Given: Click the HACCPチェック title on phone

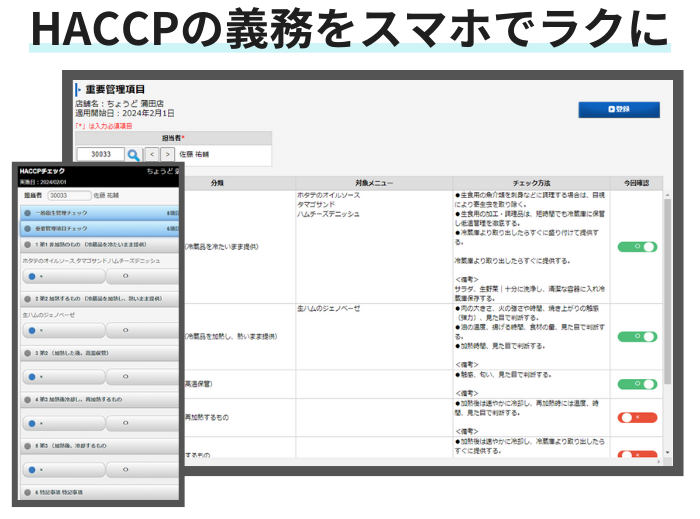Looking at the screenshot, I should tap(42, 171).
